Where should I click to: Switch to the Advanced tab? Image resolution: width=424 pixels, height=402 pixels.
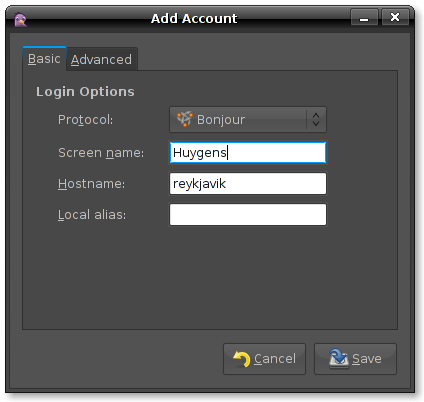point(101,60)
